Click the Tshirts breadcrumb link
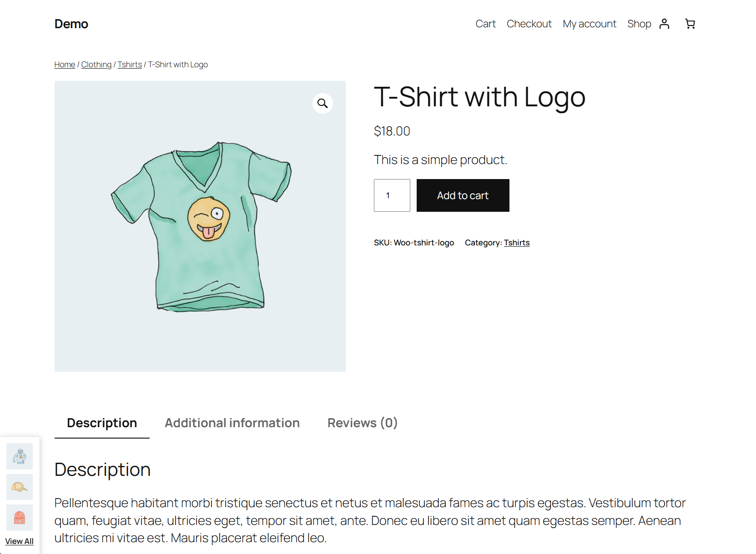The width and height of the screenshot is (756, 554). point(130,64)
